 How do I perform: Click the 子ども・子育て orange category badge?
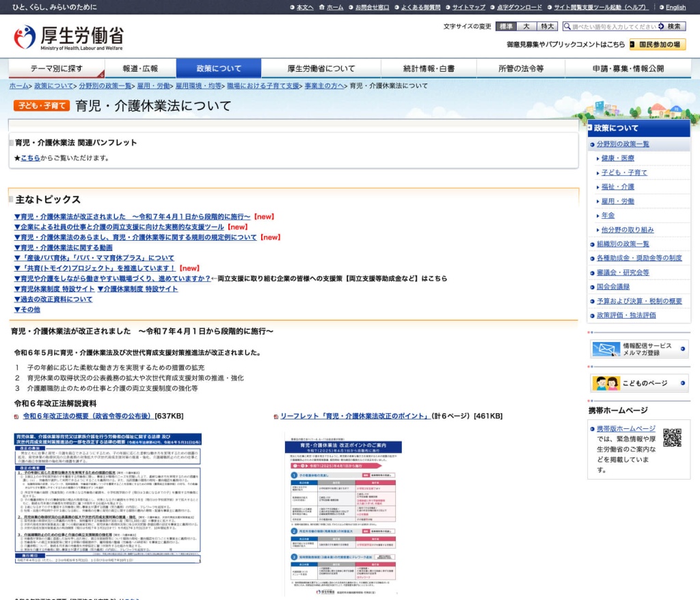(x=41, y=106)
